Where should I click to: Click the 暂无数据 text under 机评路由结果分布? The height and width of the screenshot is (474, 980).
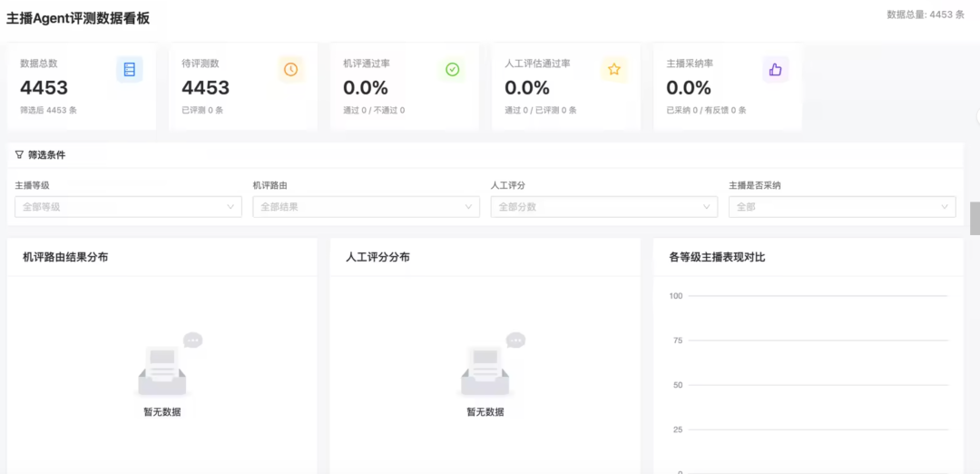coord(162,412)
